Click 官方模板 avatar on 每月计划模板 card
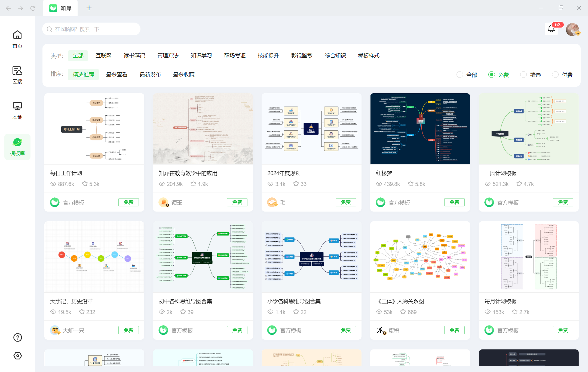This screenshot has width=588, height=372. [x=489, y=330]
